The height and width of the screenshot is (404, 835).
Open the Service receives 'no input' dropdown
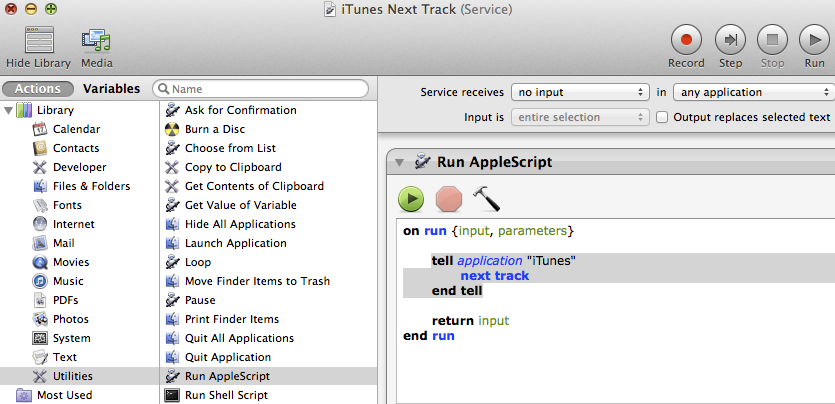tap(580, 92)
